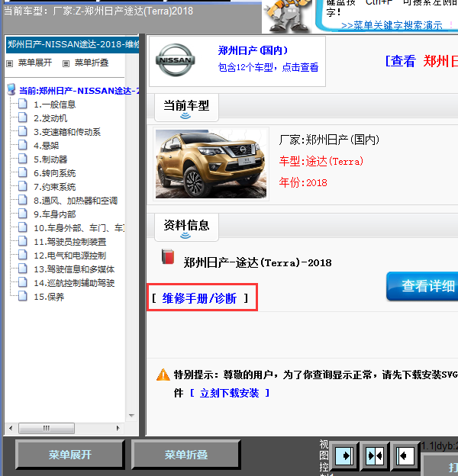Screen dimensions: 458x476
Task: Click bottom 菜单折叠 button
Action: 186,454
